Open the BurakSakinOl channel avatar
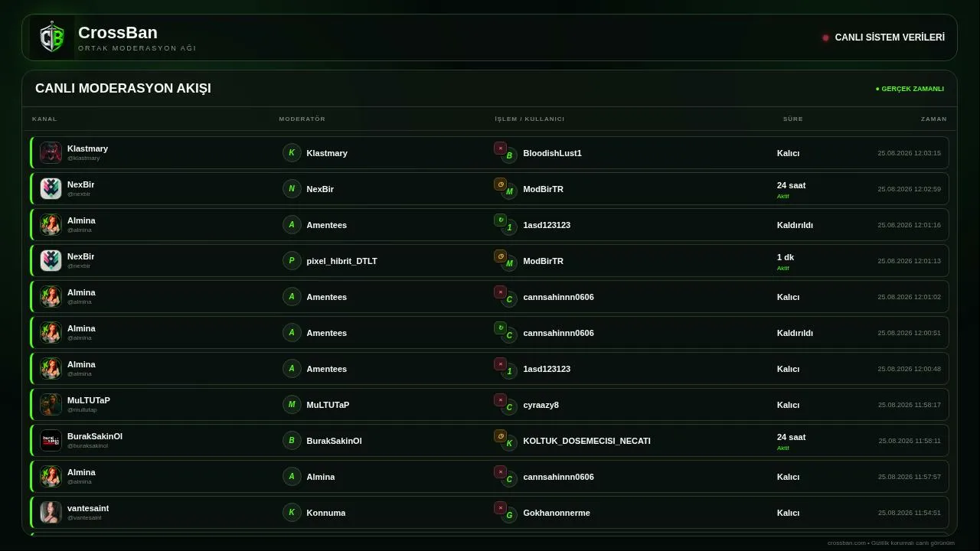 (51, 440)
